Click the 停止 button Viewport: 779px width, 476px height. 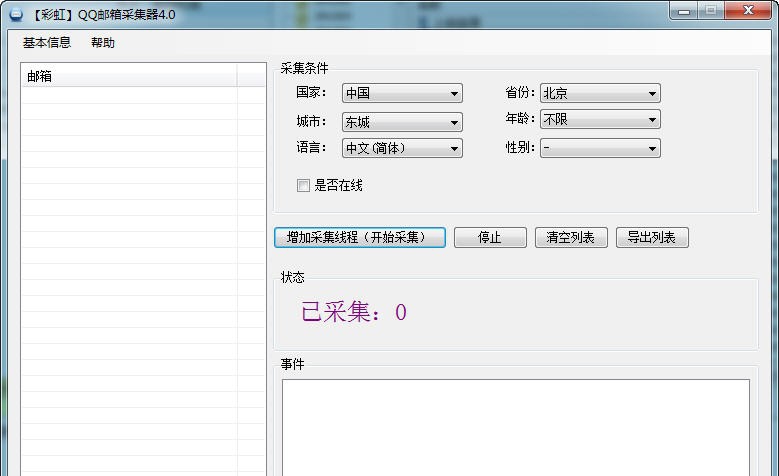(x=490, y=238)
